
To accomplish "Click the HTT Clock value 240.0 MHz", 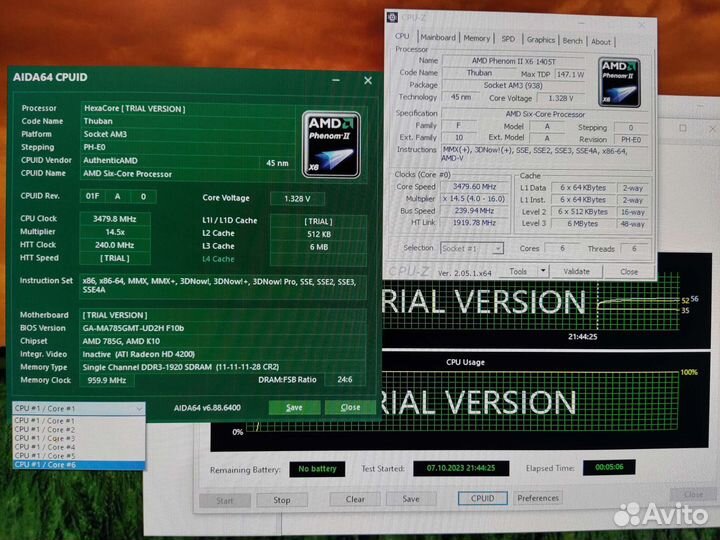I will [115, 245].
